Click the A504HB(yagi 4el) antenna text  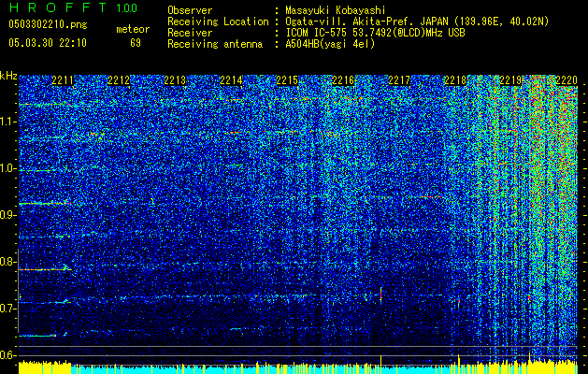point(330,44)
